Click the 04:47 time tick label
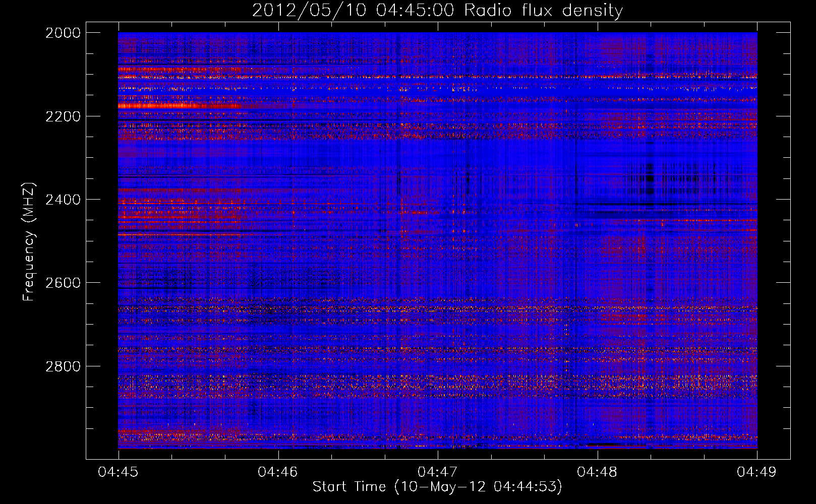This screenshot has width=816, height=504. (x=438, y=472)
